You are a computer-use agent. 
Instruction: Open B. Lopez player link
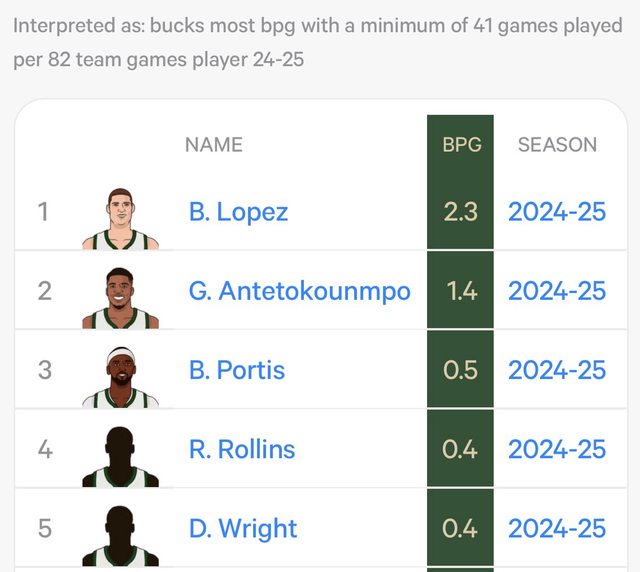coord(238,211)
